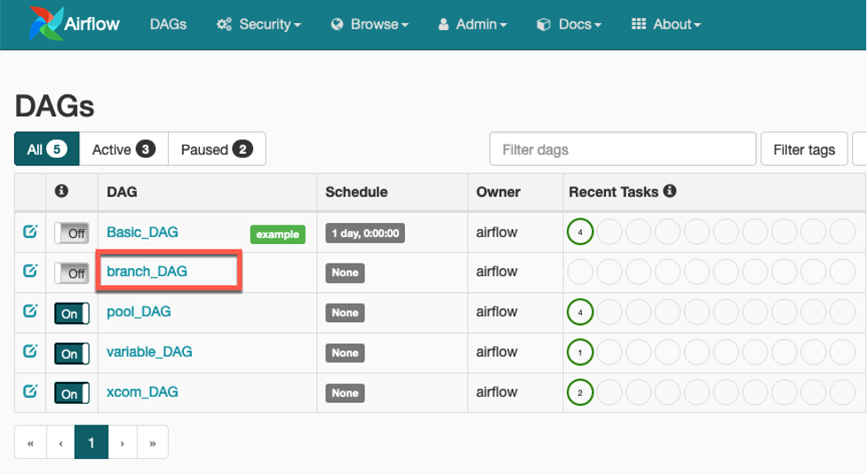This screenshot has height=475, width=868.
Task: Enable the branch_DAG Off toggle
Action: 72,273
